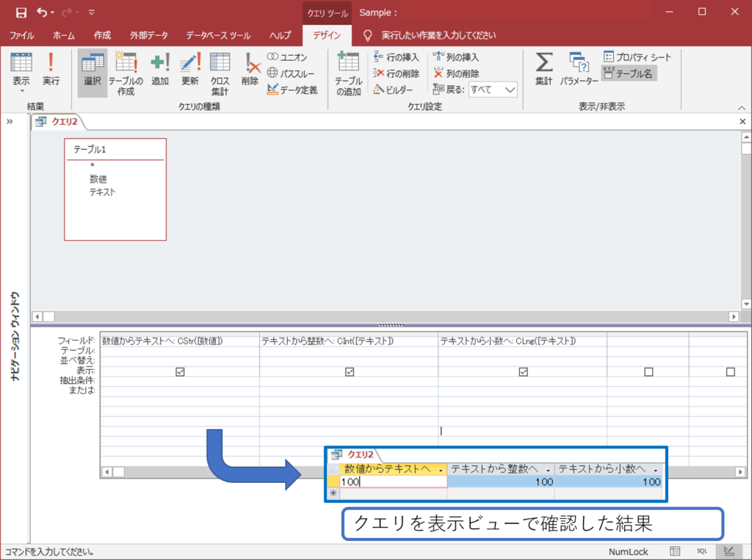Switch query type to 追加

click(x=159, y=70)
